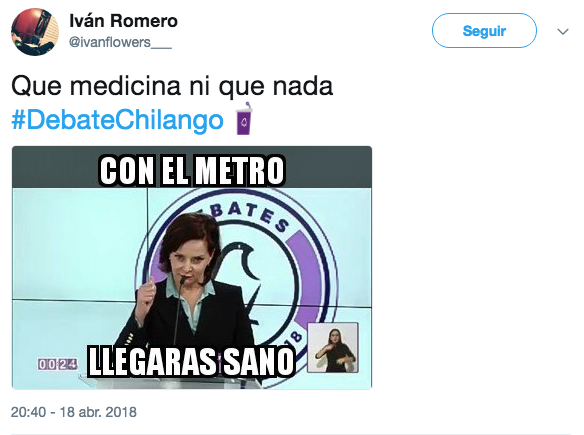
Task: Click the Seguir follow button
Action: (484, 31)
